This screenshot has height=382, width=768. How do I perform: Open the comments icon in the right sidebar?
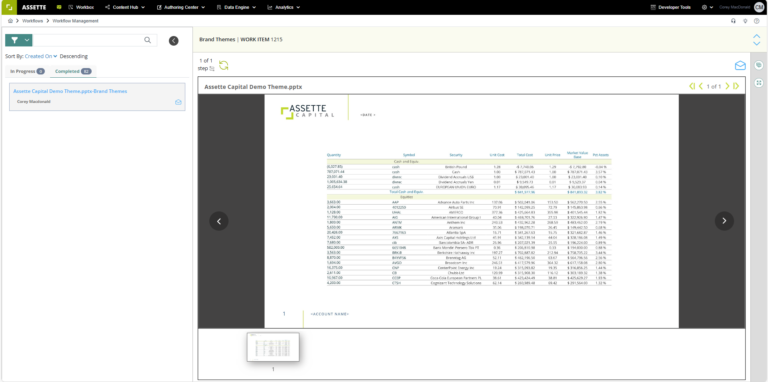click(759, 65)
